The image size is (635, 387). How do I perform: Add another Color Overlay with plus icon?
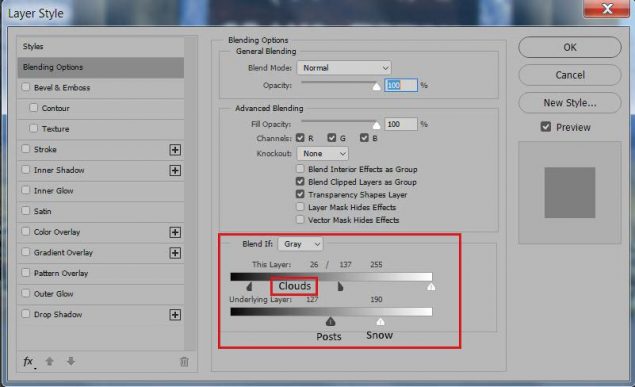175,232
